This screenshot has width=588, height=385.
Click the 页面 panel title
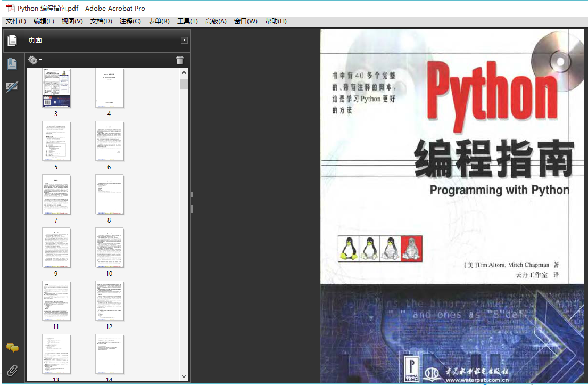pyautogui.click(x=35, y=40)
